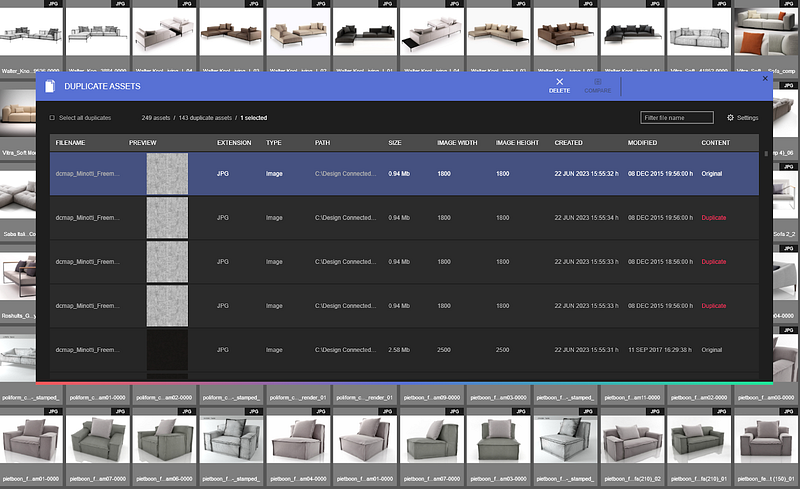Sort by the Content column header
The image size is (800, 489).
[x=715, y=143]
